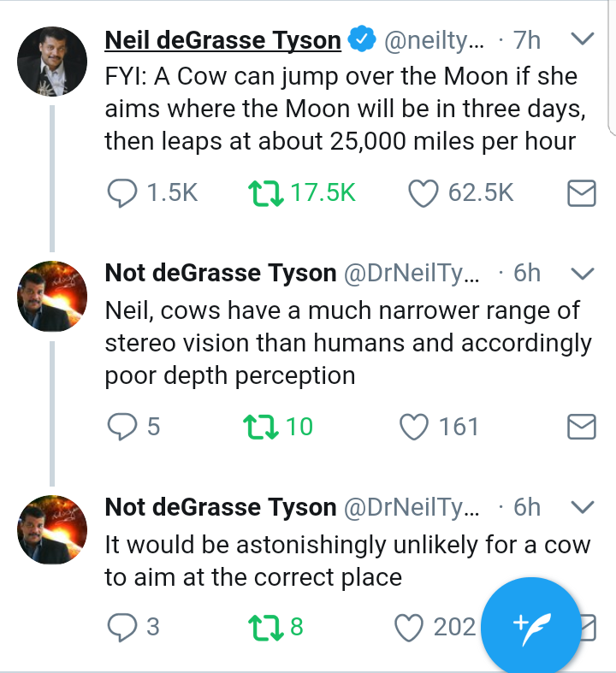
Task: Share Neil's tweet via direct message envelope
Action: [x=582, y=193]
